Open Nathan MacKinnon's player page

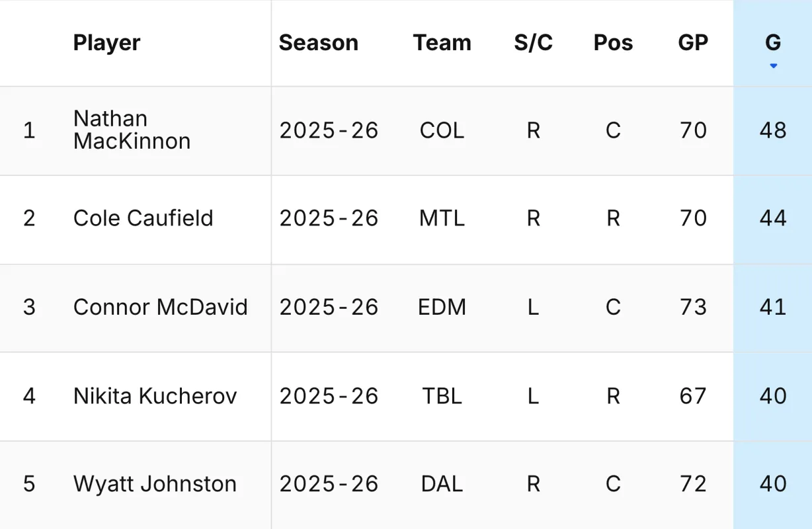pos(132,130)
